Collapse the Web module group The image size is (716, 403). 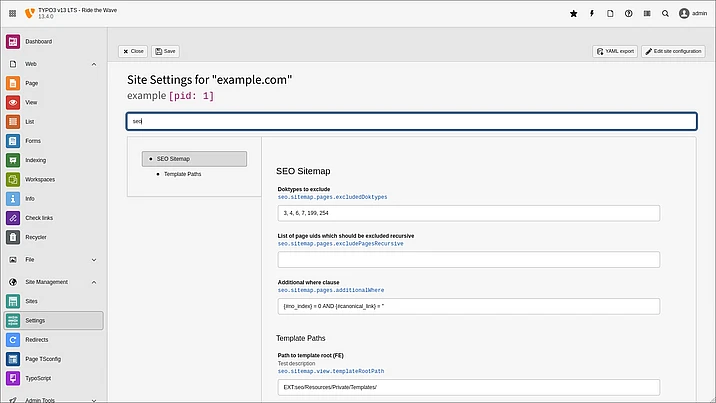tap(93, 64)
